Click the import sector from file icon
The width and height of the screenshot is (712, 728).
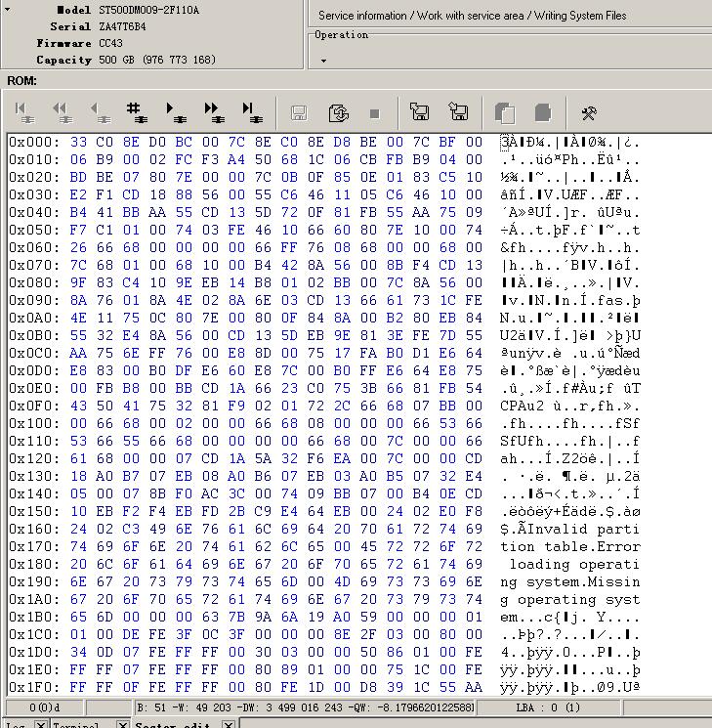pos(459,112)
